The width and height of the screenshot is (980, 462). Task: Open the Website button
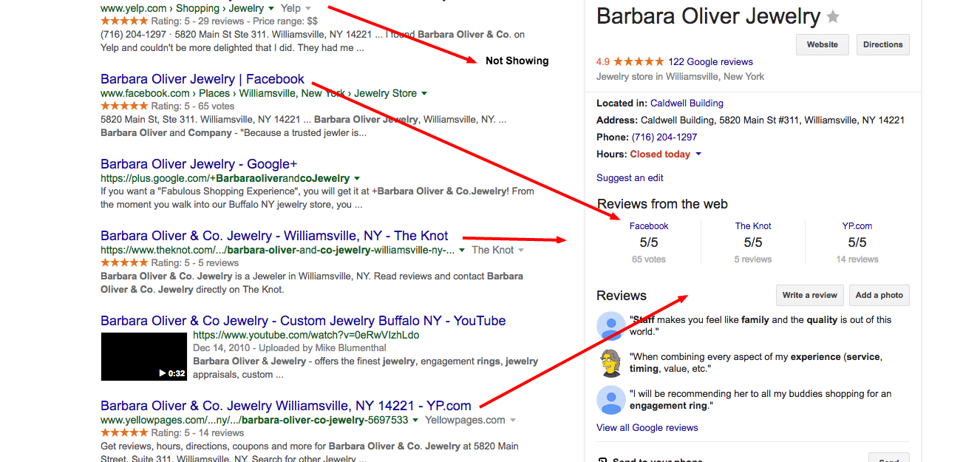(x=822, y=44)
